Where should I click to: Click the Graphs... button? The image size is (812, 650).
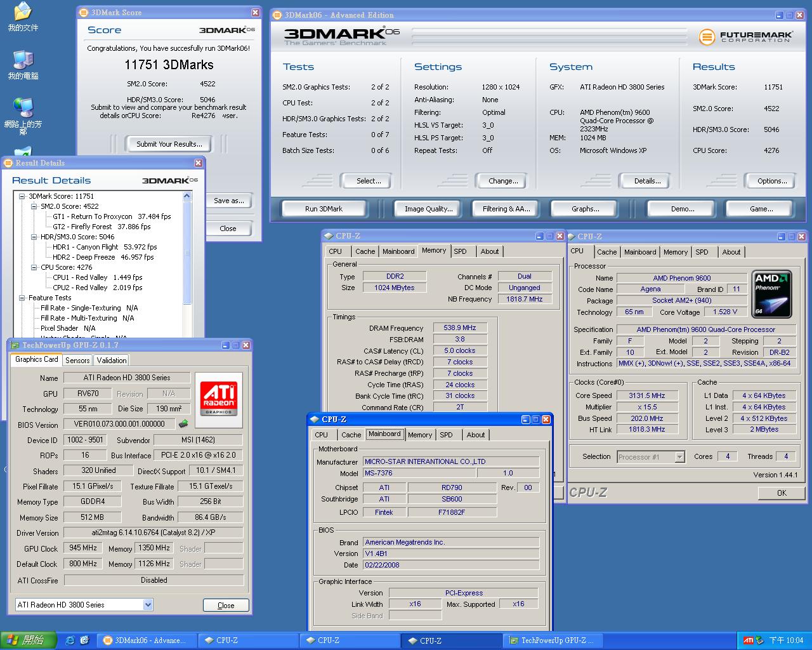[x=585, y=209]
